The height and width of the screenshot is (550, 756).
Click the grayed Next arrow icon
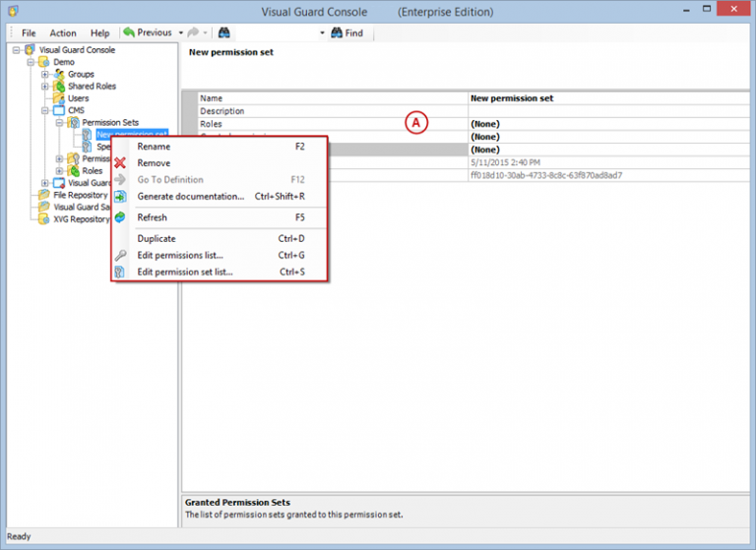pyautogui.click(x=193, y=32)
